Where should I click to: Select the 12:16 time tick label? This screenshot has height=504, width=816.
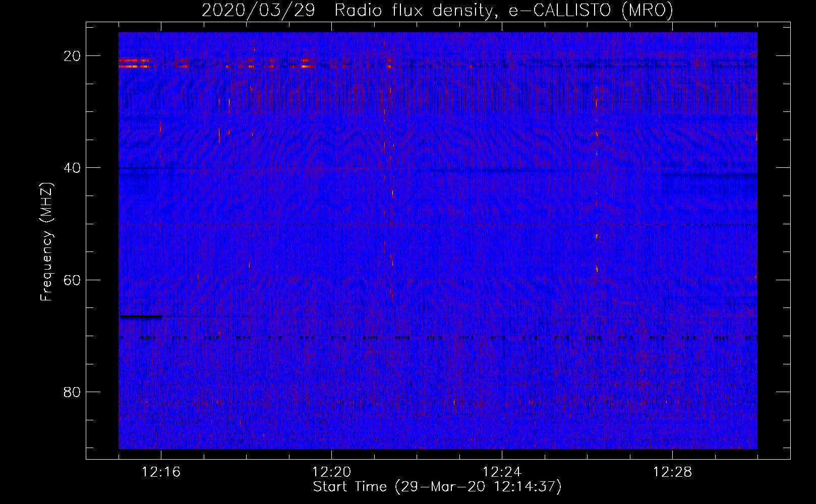click(161, 472)
